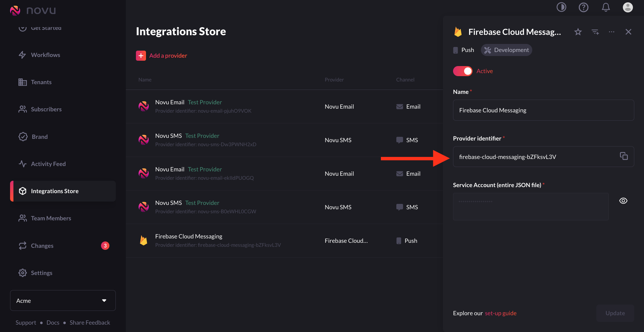Click the Update button
The width and height of the screenshot is (644, 332).
pyautogui.click(x=615, y=313)
